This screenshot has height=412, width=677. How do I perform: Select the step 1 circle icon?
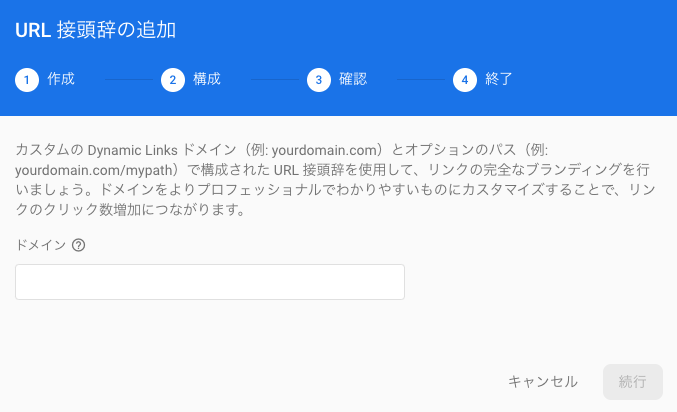pos(27,80)
